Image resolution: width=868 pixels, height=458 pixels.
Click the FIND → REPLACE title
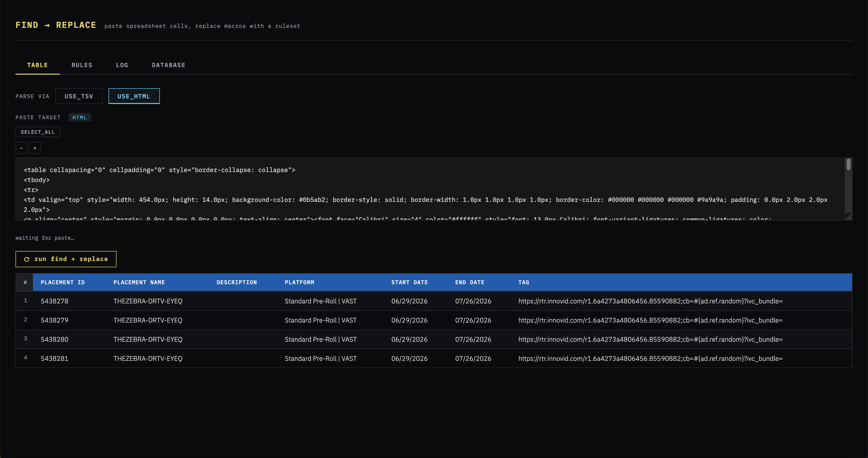(56, 25)
